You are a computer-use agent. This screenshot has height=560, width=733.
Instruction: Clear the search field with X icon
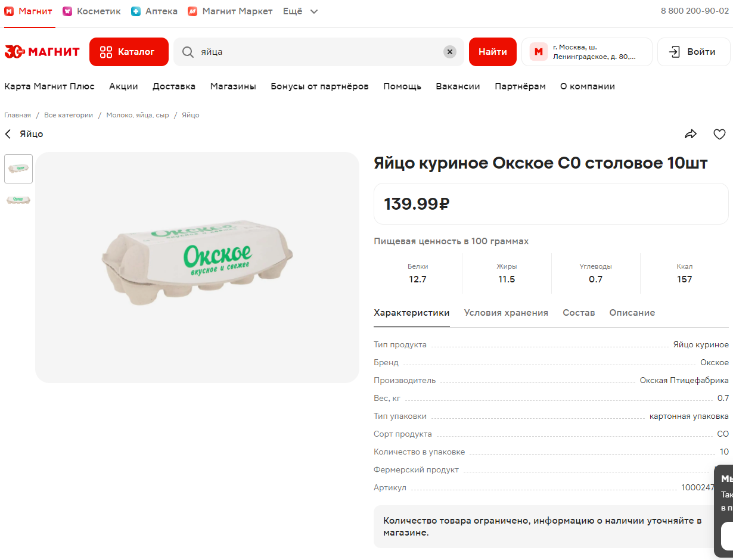pos(450,52)
